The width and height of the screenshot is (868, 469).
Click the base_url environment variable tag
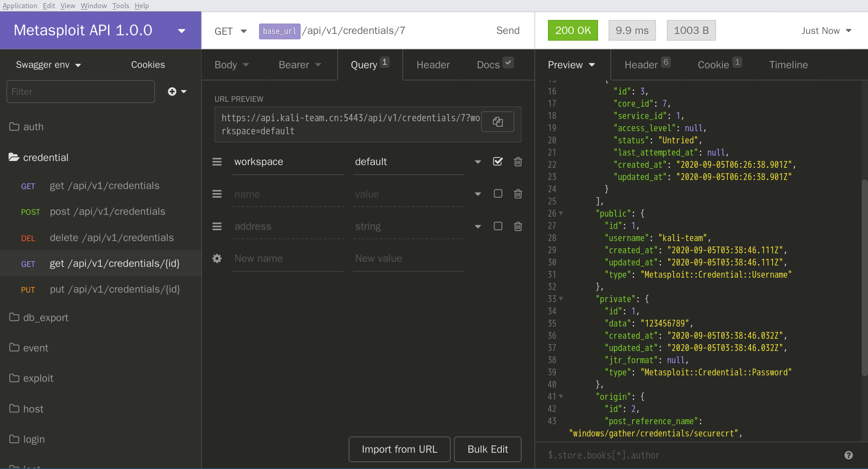(x=279, y=31)
